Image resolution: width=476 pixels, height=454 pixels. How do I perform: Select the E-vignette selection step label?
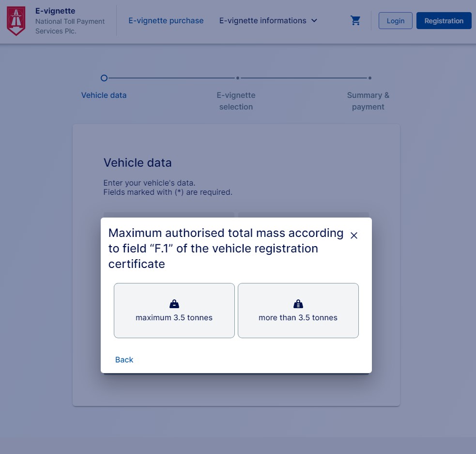(236, 101)
